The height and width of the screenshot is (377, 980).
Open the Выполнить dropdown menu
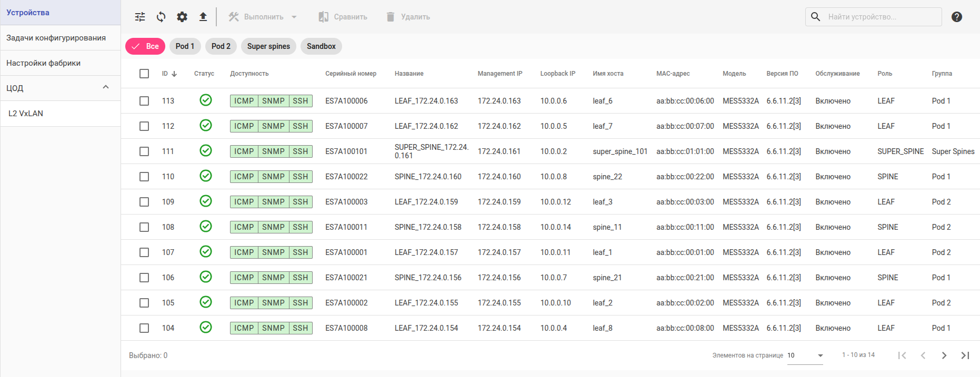coord(263,17)
